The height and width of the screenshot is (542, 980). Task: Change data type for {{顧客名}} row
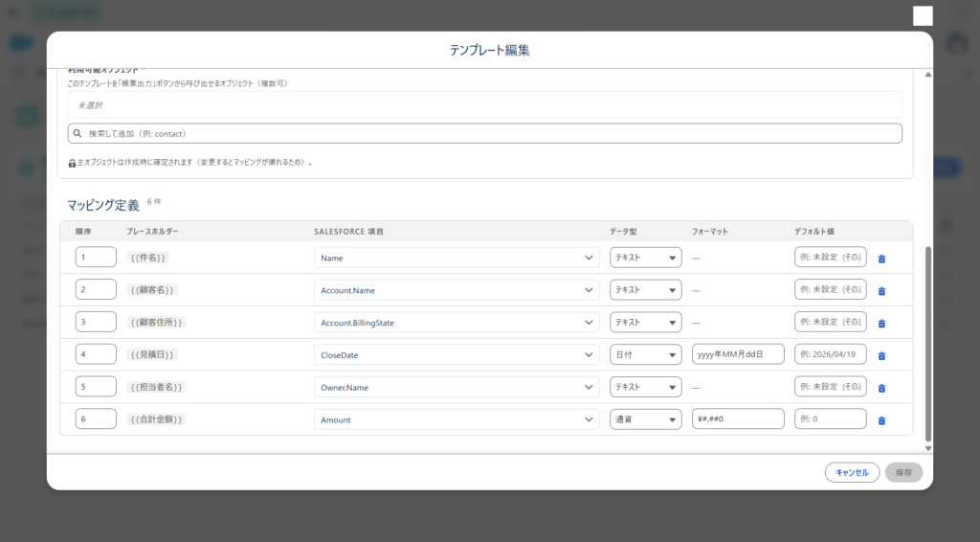(x=646, y=290)
